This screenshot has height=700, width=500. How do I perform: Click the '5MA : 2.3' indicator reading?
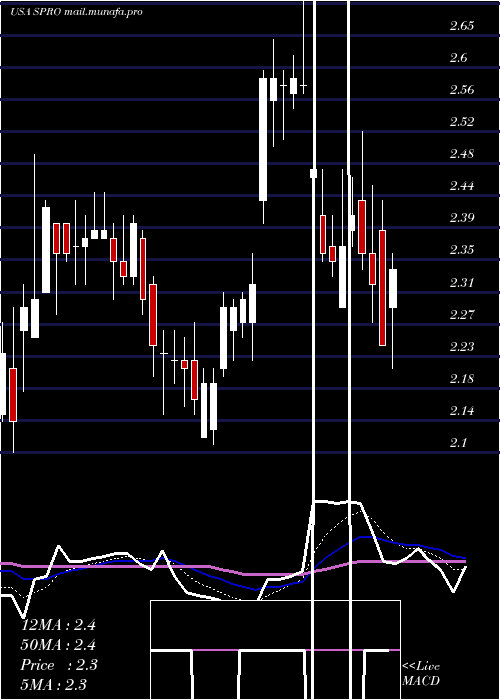[x=54, y=684]
